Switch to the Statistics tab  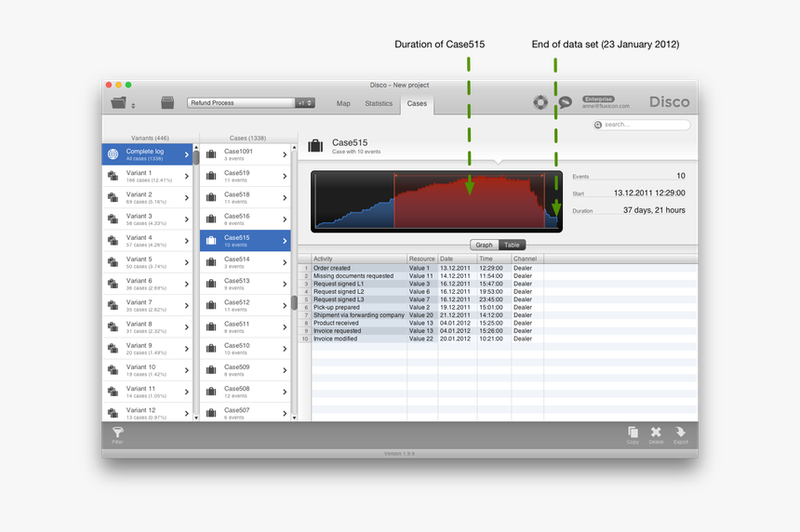379,103
